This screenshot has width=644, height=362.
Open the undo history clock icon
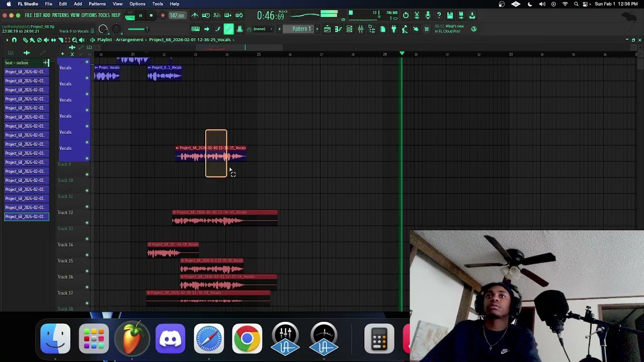(406, 16)
